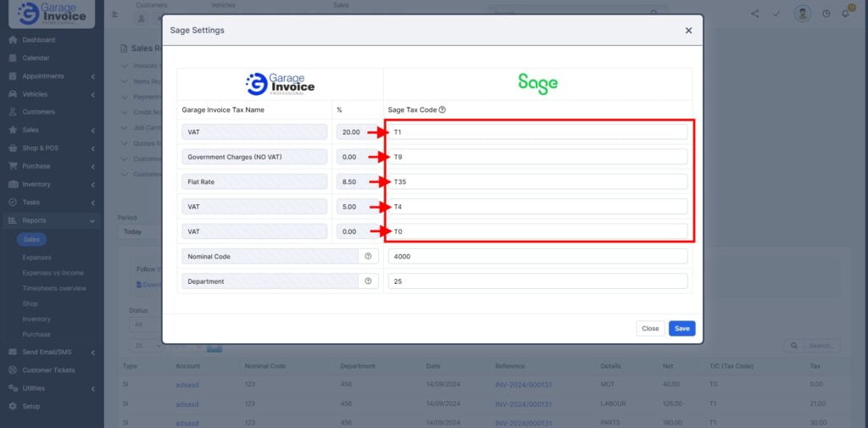Screen dimensions: 868x428
Task: Click the Send Email/SMS envelope icon
Action: tap(13, 352)
